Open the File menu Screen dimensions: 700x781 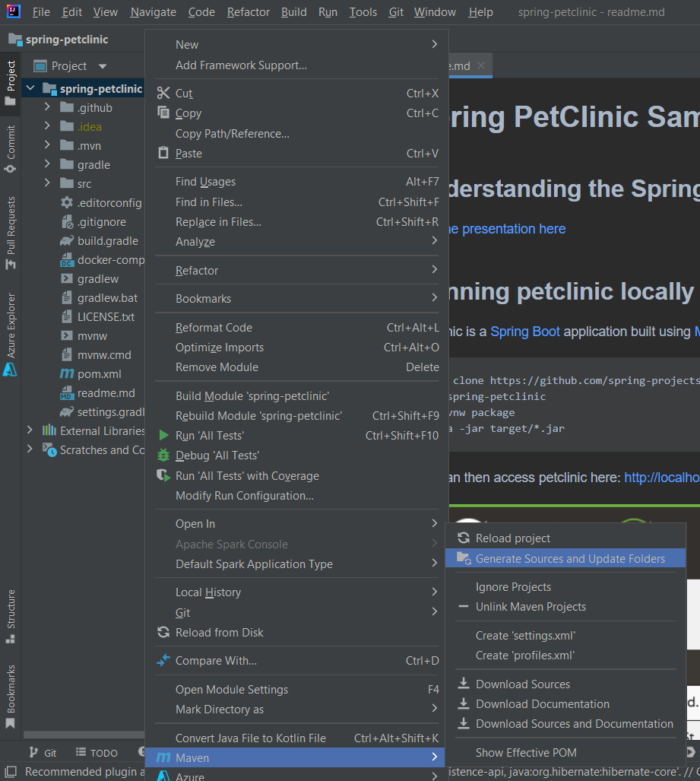tap(41, 12)
